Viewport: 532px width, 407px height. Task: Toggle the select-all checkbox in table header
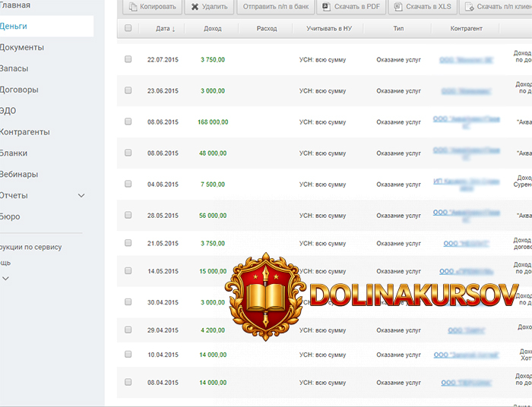coord(128,28)
